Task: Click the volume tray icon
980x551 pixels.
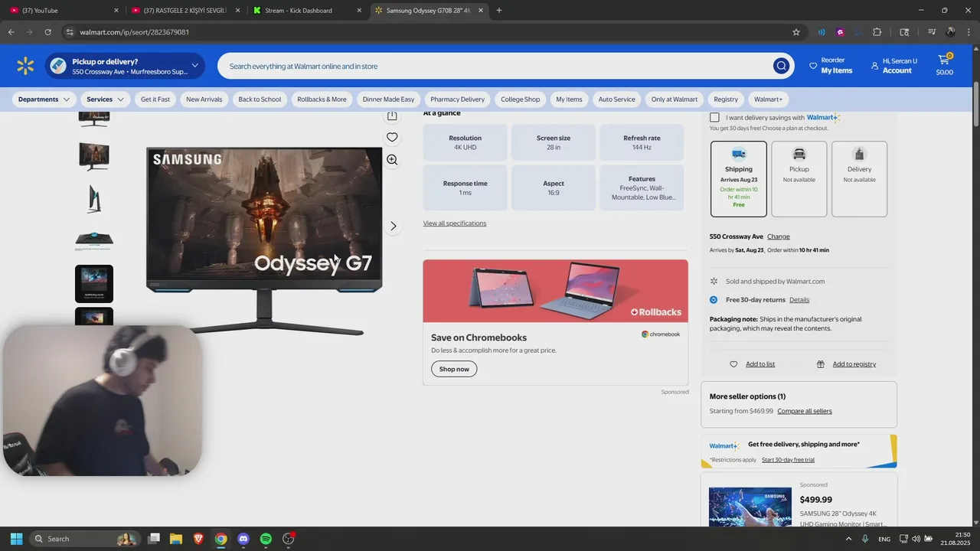Action: point(916,539)
